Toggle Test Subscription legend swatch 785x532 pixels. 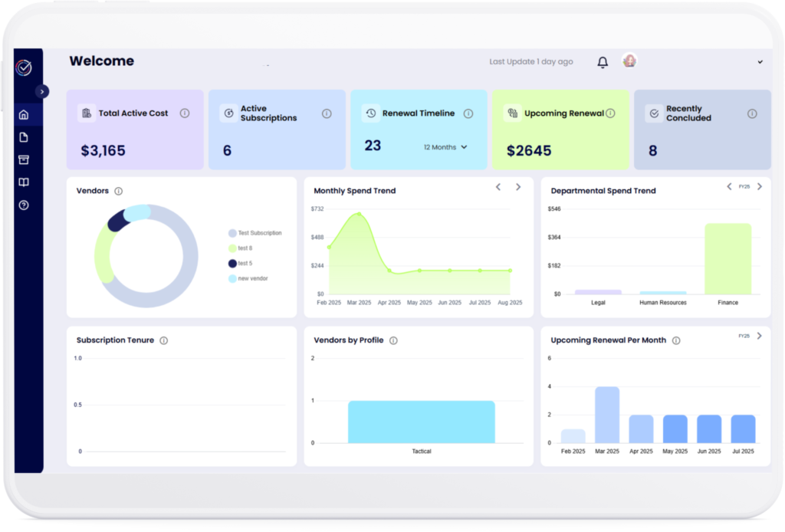click(232, 233)
